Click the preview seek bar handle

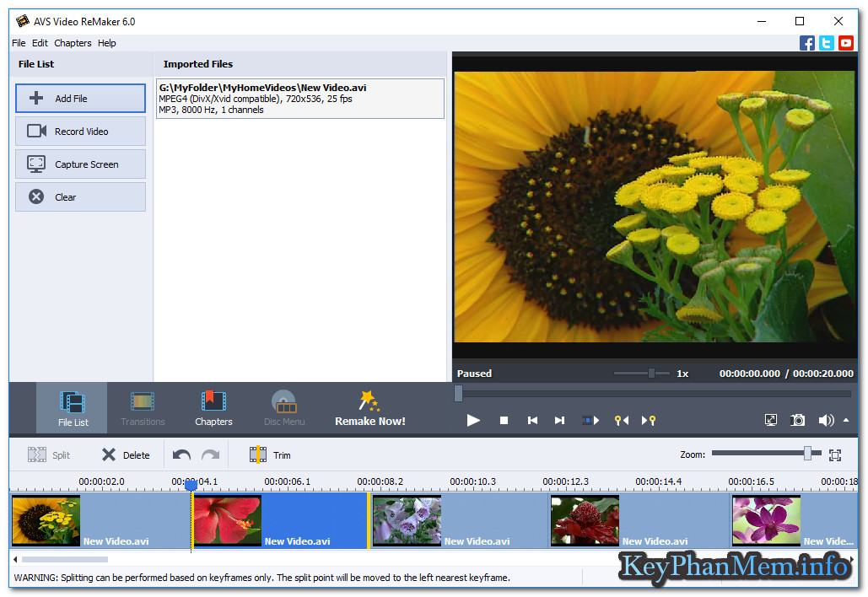click(x=458, y=394)
